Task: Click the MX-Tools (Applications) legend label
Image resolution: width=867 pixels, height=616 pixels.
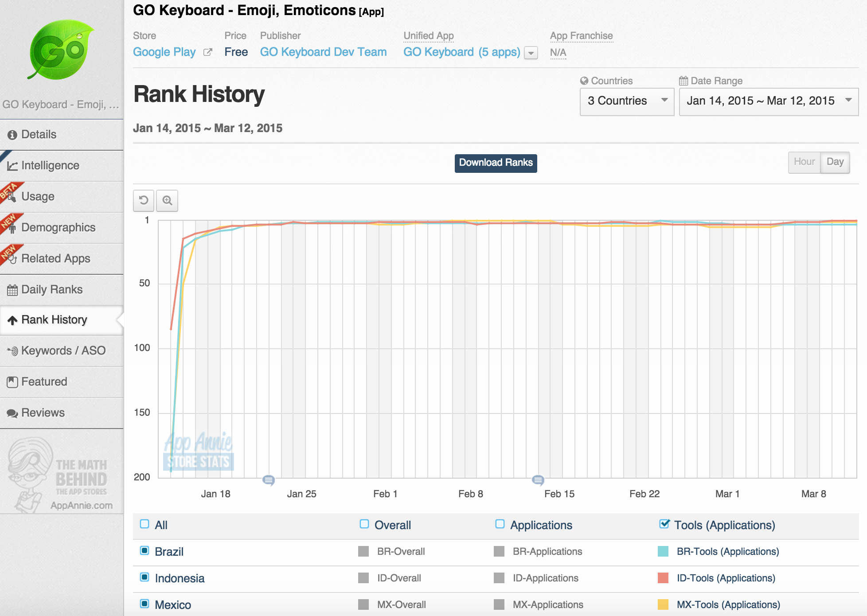Action: click(728, 605)
